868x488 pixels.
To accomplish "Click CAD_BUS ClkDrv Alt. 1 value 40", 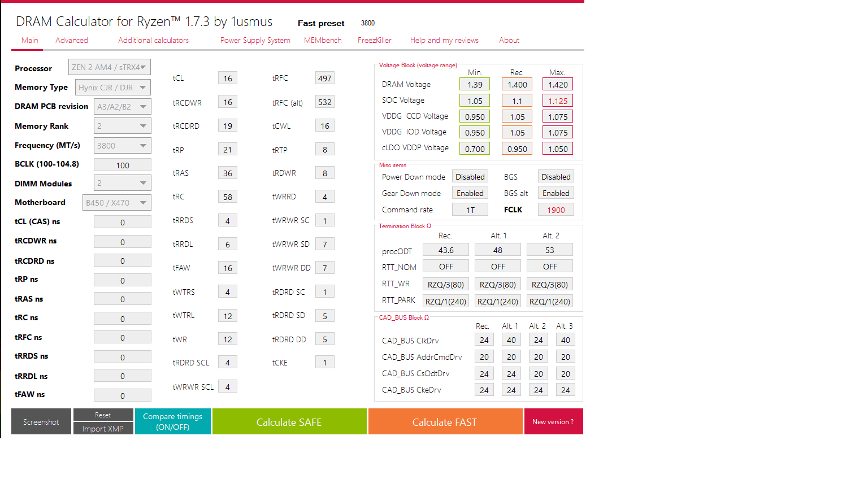I will click(x=511, y=339).
